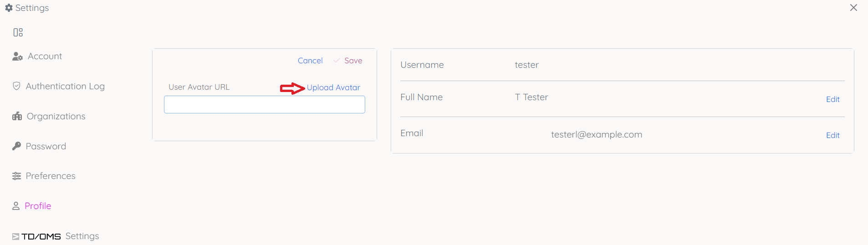Click the Upload Avatar link
The height and width of the screenshot is (245, 868).
(x=333, y=87)
